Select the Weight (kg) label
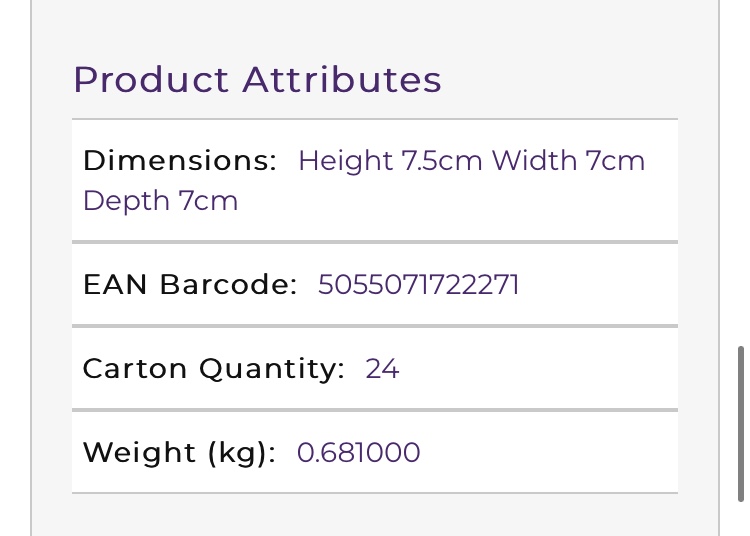Image resolution: width=750 pixels, height=536 pixels. click(x=179, y=452)
